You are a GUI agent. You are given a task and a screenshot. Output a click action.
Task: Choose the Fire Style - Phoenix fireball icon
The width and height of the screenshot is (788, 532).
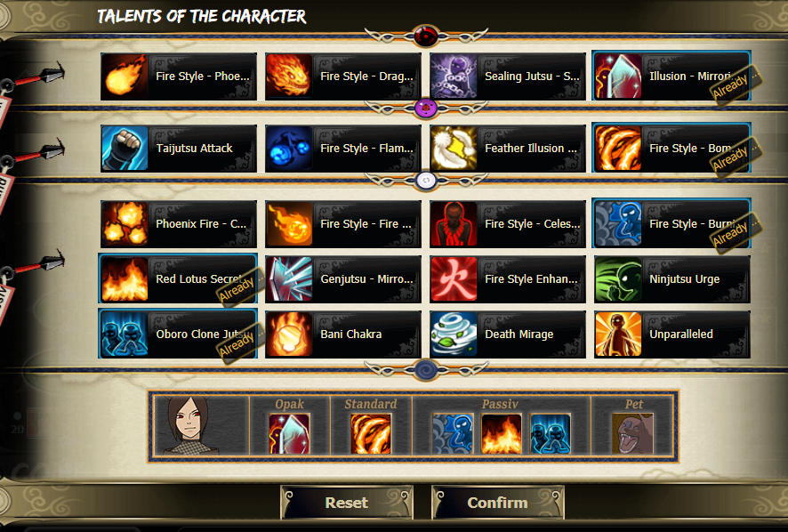pos(125,77)
